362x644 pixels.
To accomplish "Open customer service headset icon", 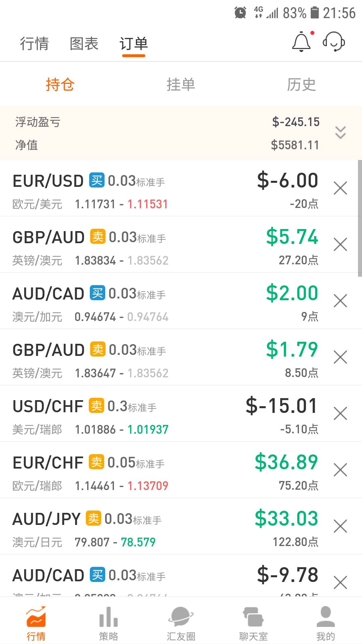I will (334, 42).
